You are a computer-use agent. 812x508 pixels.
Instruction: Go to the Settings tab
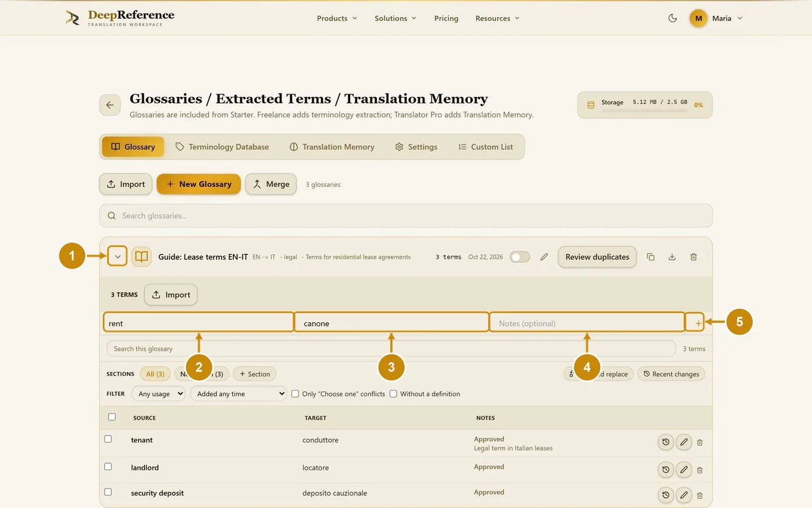coord(416,147)
